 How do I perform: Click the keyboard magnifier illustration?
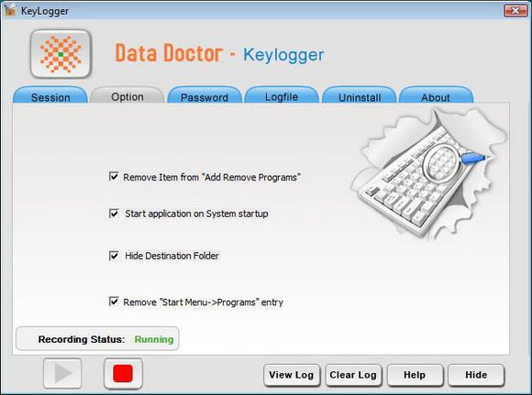pyautogui.click(x=429, y=174)
